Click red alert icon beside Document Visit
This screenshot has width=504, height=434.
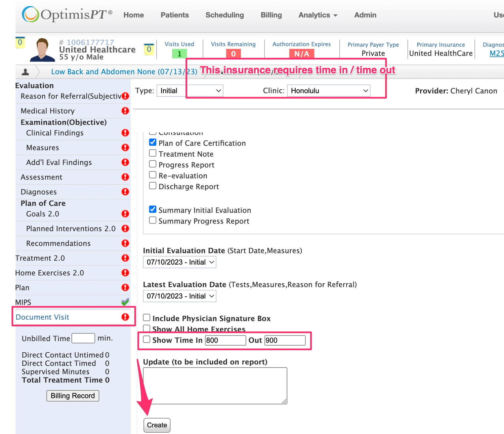click(125, 317)
